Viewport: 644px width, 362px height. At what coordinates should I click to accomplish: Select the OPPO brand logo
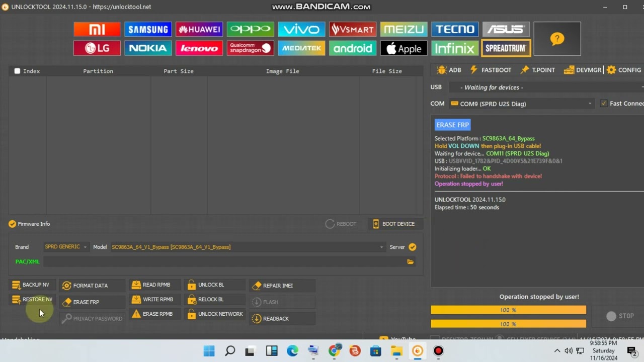tap(250, 29)
